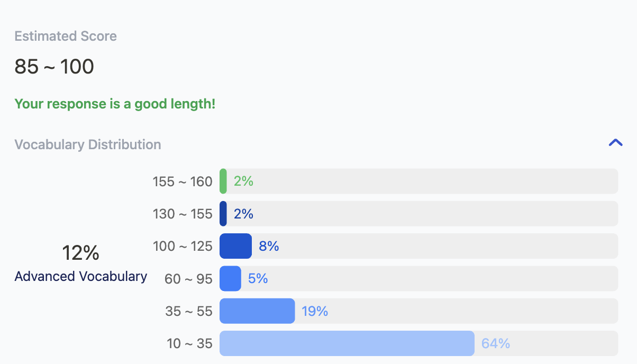The width and height of the screenshot is (637, 364).
Task: Click the 155 ~ 160 range label
Action: tap(182, 181)
